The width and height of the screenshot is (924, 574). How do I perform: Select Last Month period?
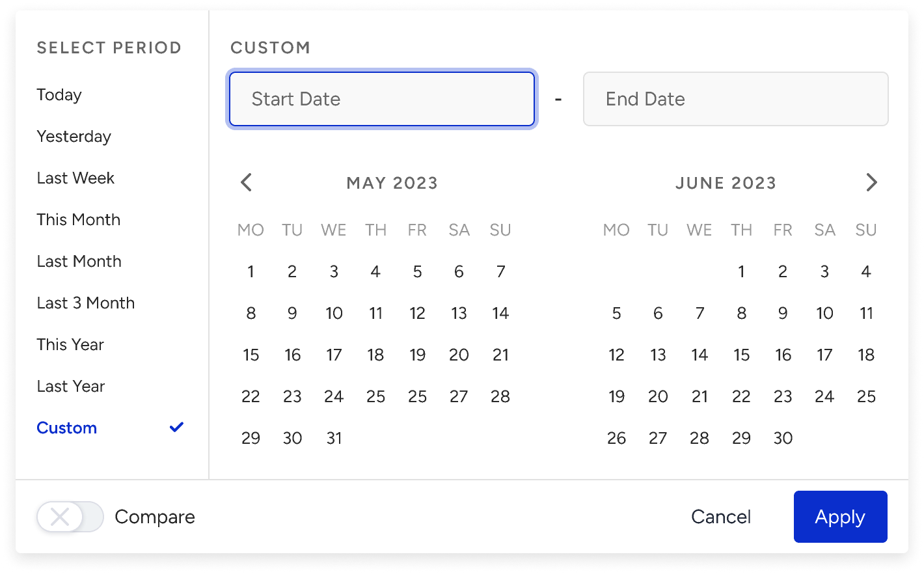pos(79,261)
